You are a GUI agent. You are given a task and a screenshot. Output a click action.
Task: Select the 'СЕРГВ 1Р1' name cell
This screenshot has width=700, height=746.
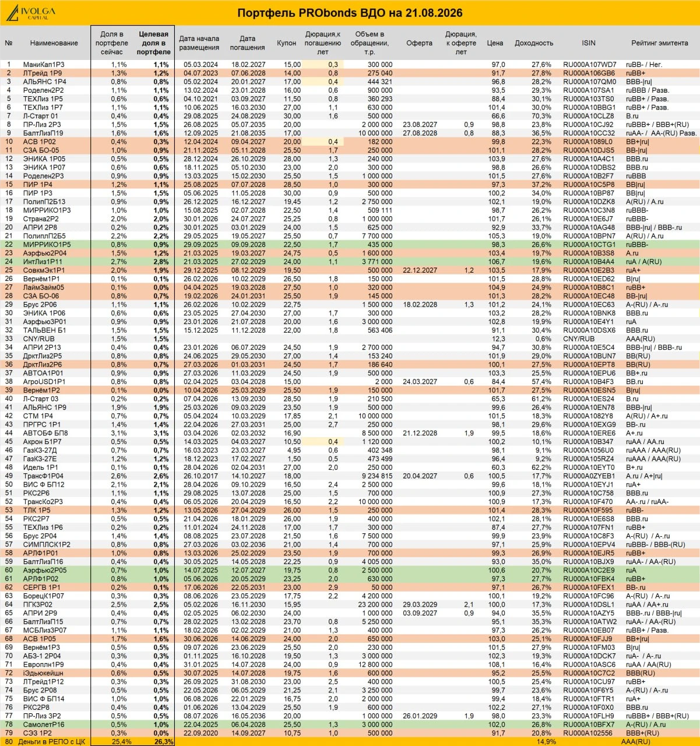pyautogui.click(x=41, y=587)
